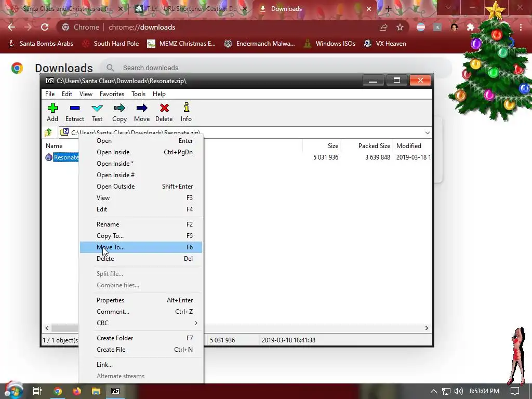Open the MEMZ Christmas bookmark
Viewport: 532px width, 399px height.
click(181, 44)
